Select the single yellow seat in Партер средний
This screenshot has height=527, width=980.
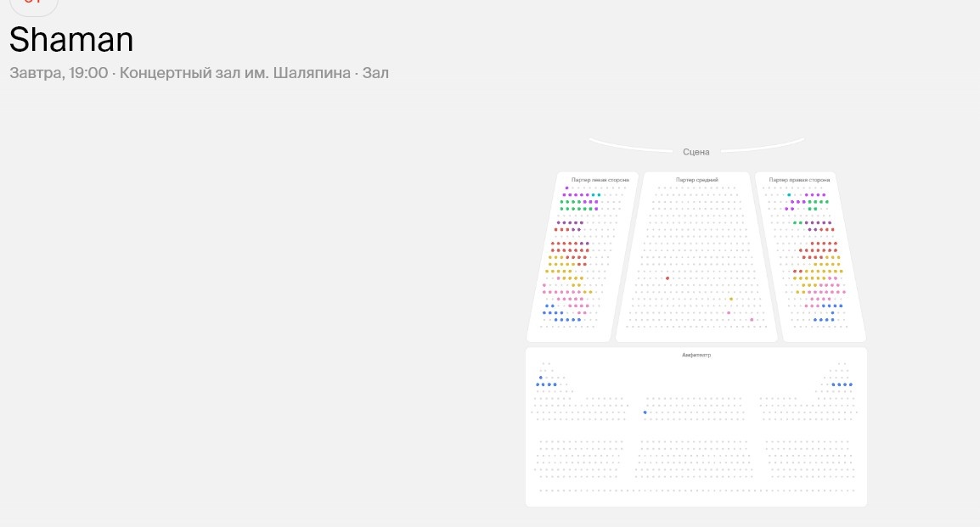[x=730, y=299]
